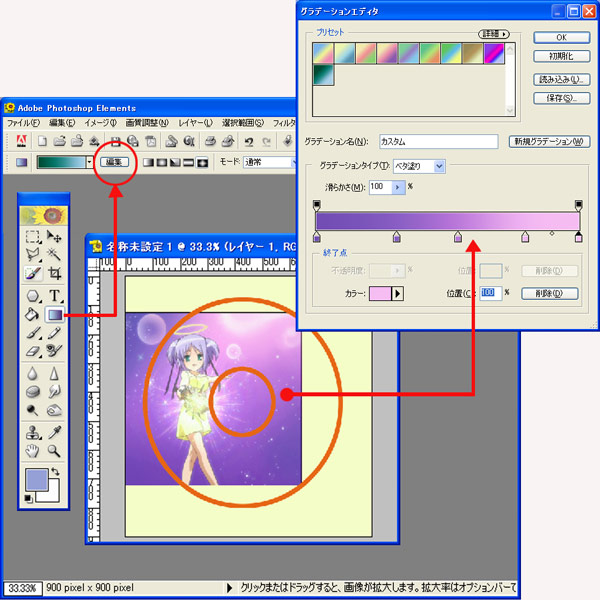The height and width of the screenshot is (600, 600).
Task: Enable Angle gradient style
Action: [x=175, y=163]
